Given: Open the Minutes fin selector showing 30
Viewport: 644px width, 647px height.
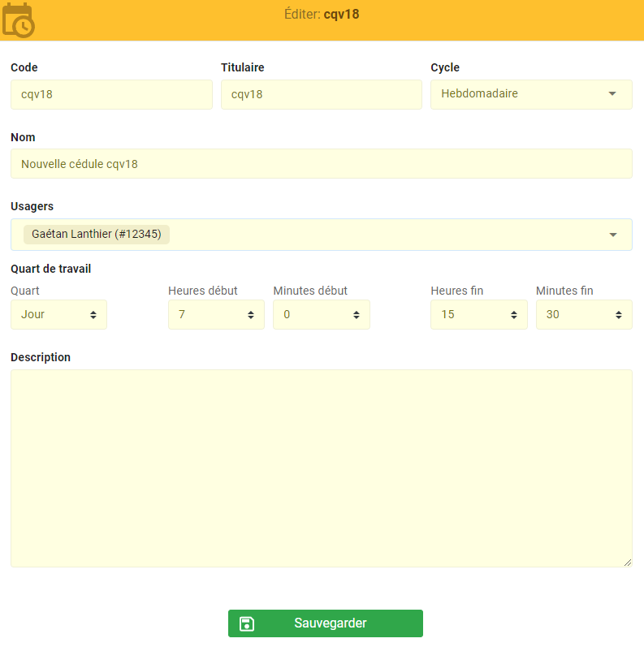Looking at the screenshot, I should click(x=584, y=314).
